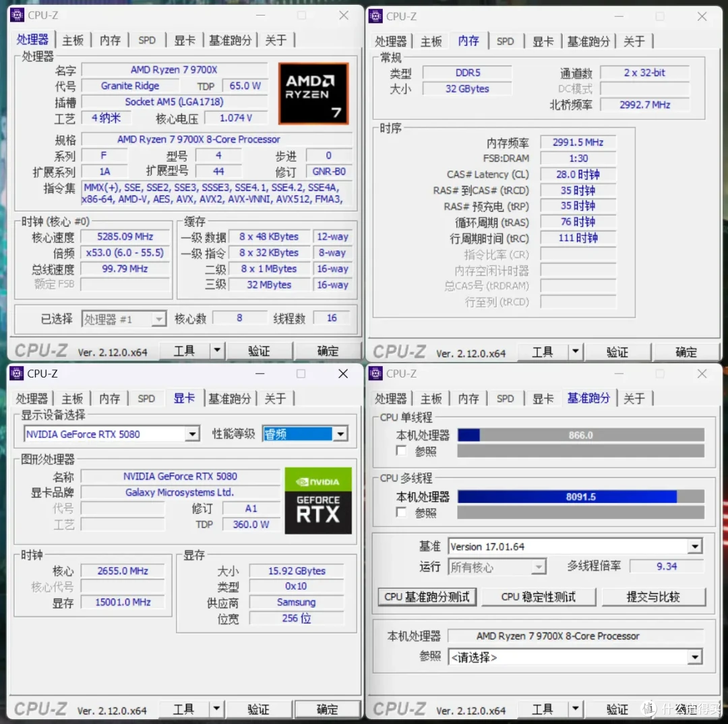The image size is (728, 724).
Task: Click the 核心速度 5285.09 MHz value
Action: (x=125, y=237)
